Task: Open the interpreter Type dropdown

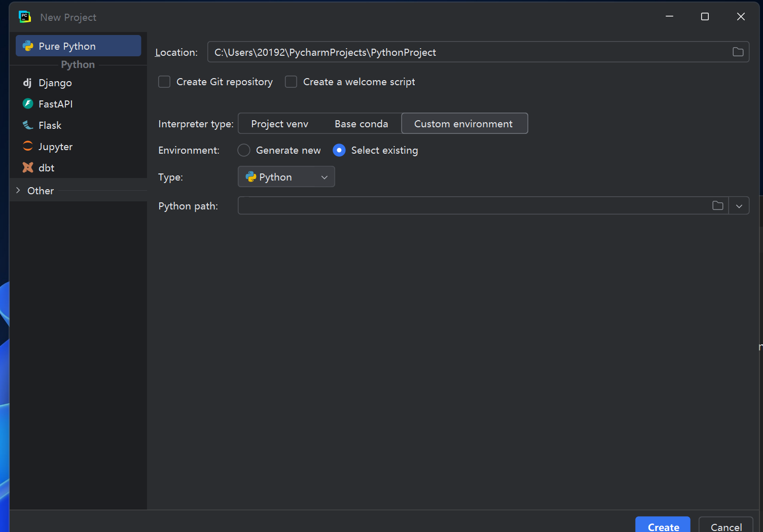Action: 286,176
